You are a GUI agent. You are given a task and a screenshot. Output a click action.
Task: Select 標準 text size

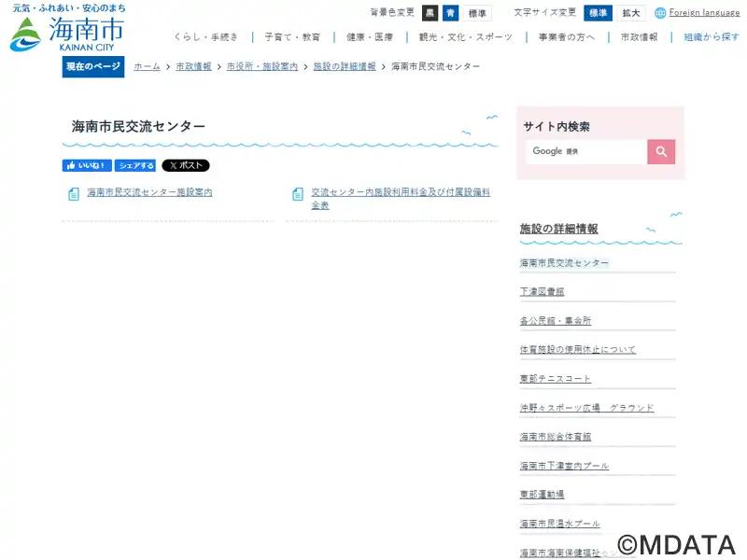(x=598, y=13)
